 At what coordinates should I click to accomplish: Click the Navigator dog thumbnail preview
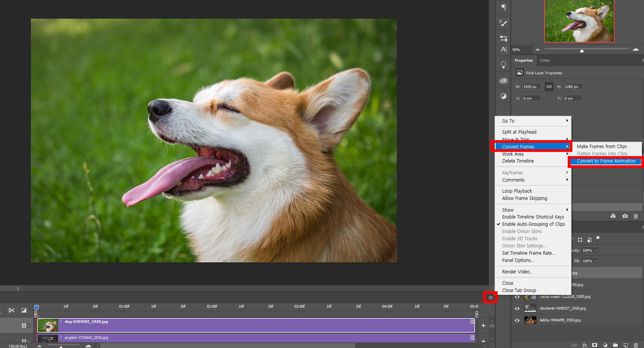(579, 21)
